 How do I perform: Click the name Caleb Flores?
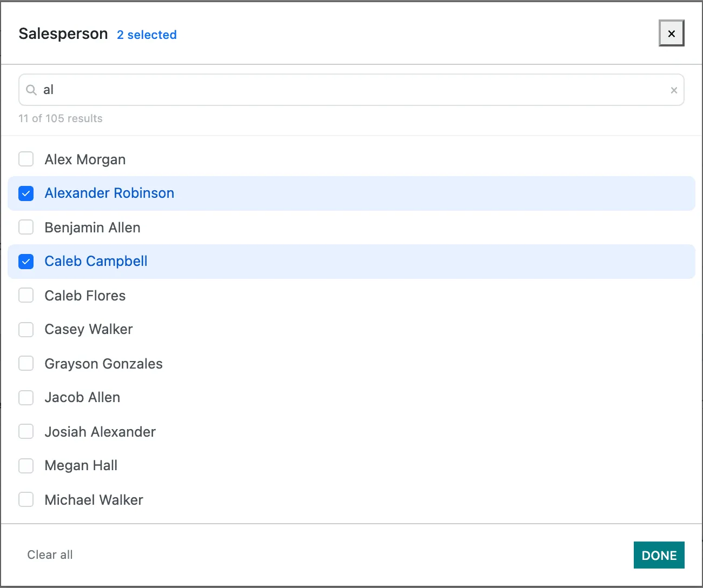coord(85,296)
